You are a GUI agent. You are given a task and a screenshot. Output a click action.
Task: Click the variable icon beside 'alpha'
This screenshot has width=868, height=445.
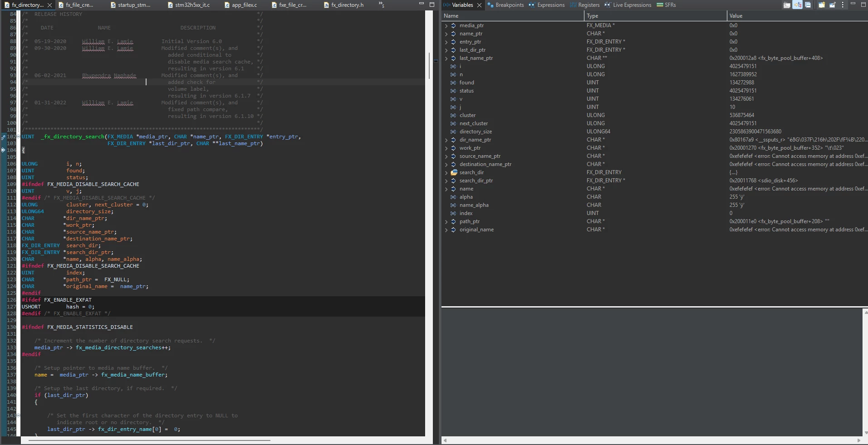[453, 197]
